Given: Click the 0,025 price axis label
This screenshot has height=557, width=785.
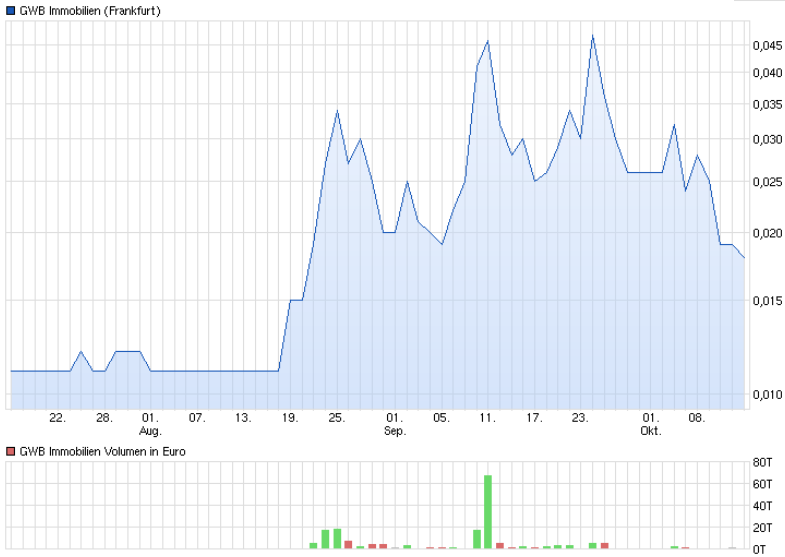Looking at the screenshot, I should (767, 182).
